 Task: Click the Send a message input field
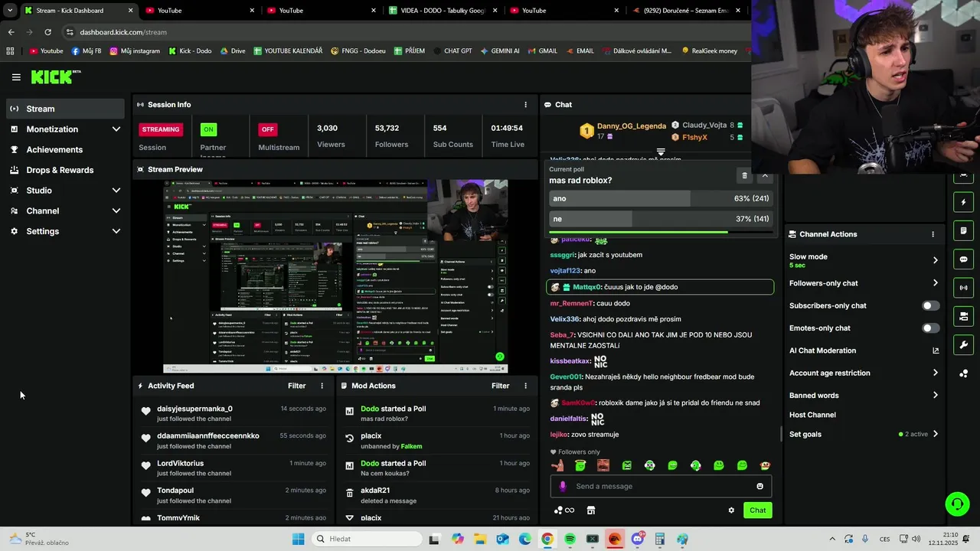click(662, 487)
